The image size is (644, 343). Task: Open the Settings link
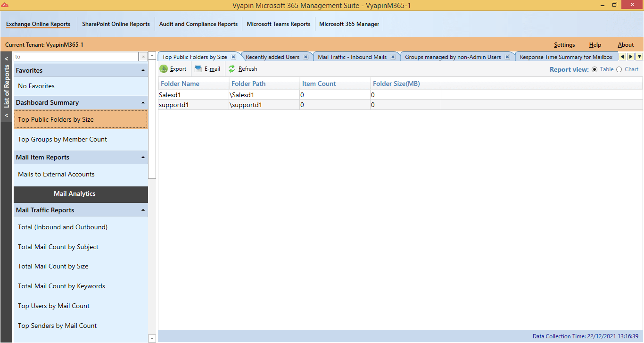(x=564, y=45)
